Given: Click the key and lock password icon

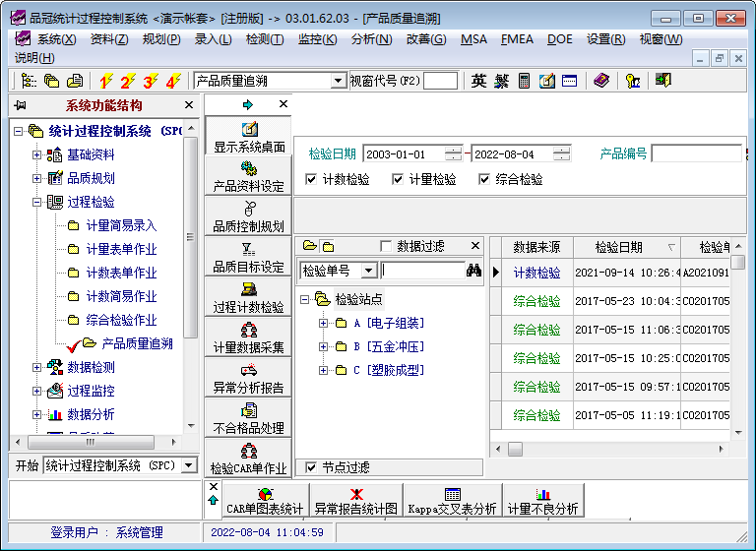Looking at the screenshot, I should click(633, 81).
